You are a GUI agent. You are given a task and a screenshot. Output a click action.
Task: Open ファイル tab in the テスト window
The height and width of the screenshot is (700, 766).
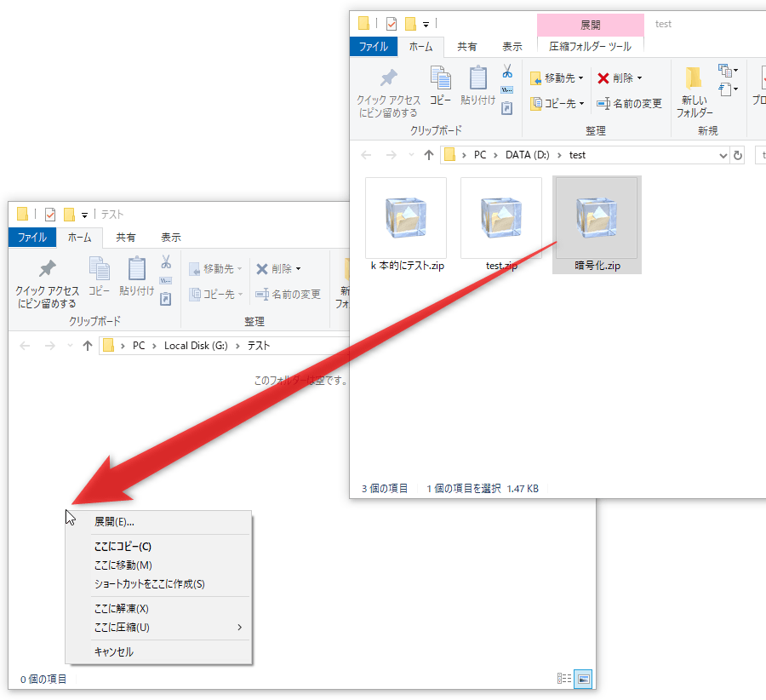(x=31, y=238)
